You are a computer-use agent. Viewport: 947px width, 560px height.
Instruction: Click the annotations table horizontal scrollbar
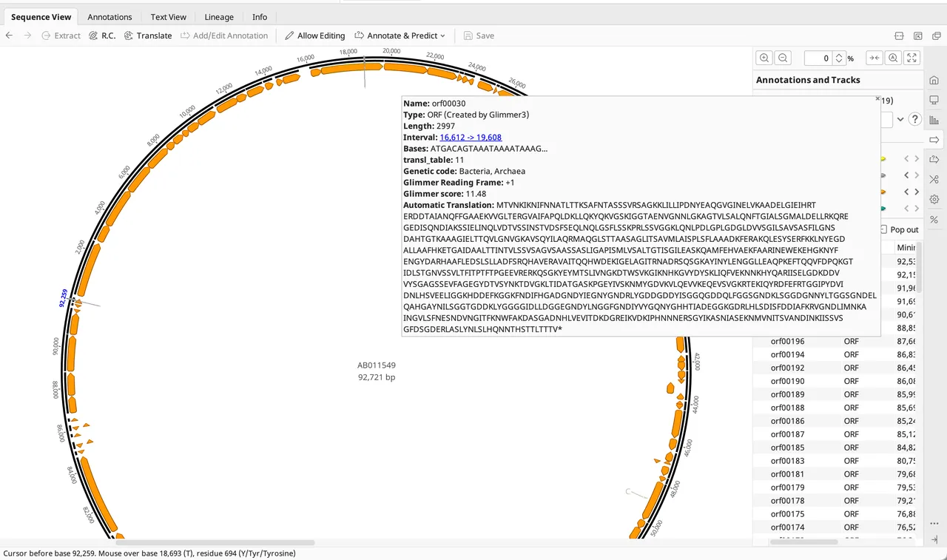803,542
